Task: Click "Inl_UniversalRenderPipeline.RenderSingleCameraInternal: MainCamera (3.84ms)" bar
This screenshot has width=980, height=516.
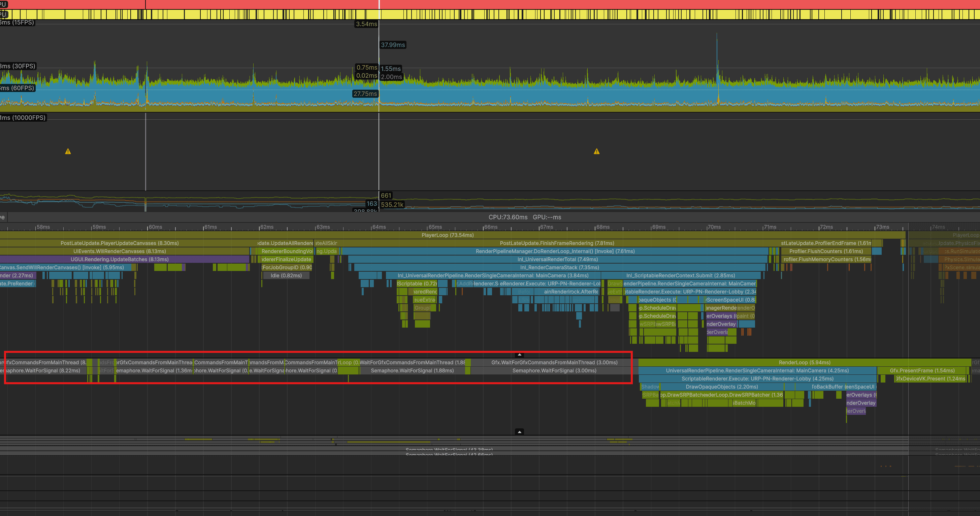Action: [493, 275]
